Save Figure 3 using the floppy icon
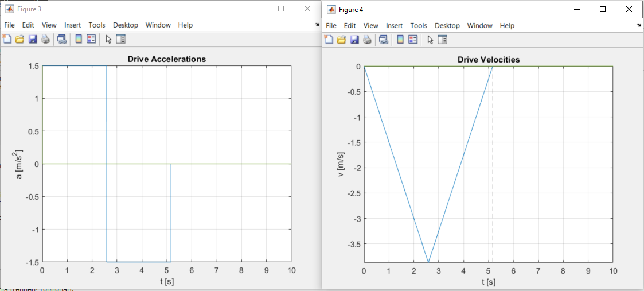Image resolution: width=644 pixels, height=291 pixels. pos(33,39)
